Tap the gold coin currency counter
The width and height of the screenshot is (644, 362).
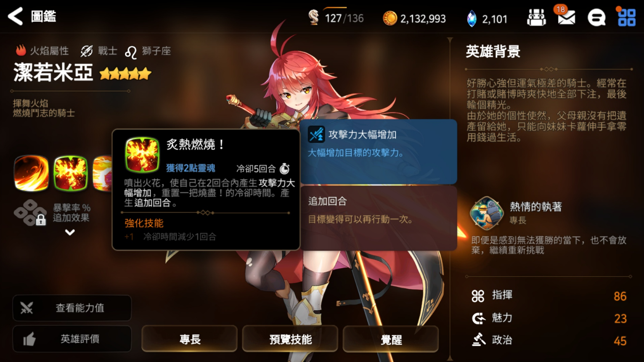point(414,19)
